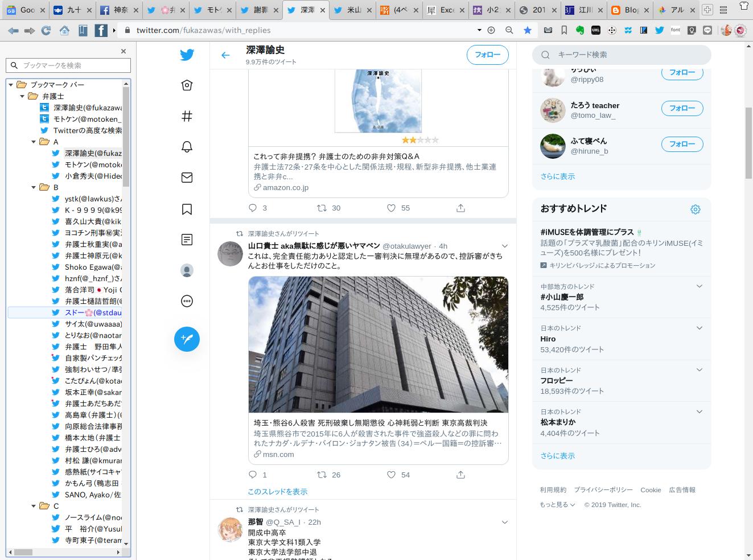Image resolution: width=753 pixels, height=560 pixels.
Task: Switch to the 江川 browser tab
Action: [583, 10]
